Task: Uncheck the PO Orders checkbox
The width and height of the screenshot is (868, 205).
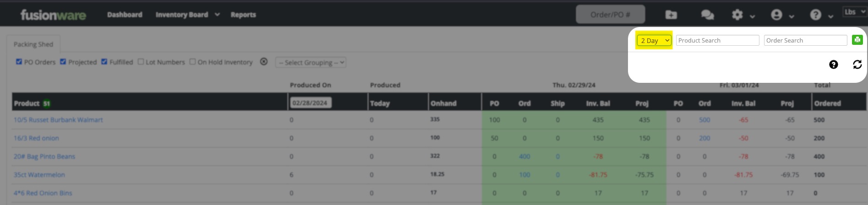Action: [19, 62]
